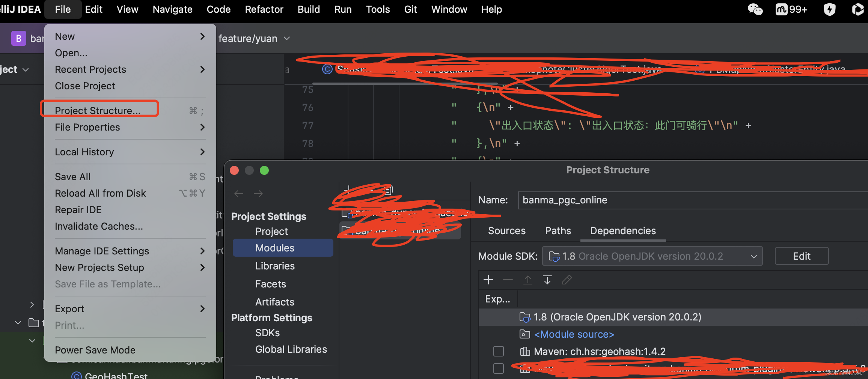Toggle Power Save Mode menu entry
The height and width of the screenshot is (379, 868).
click(130, 350)
